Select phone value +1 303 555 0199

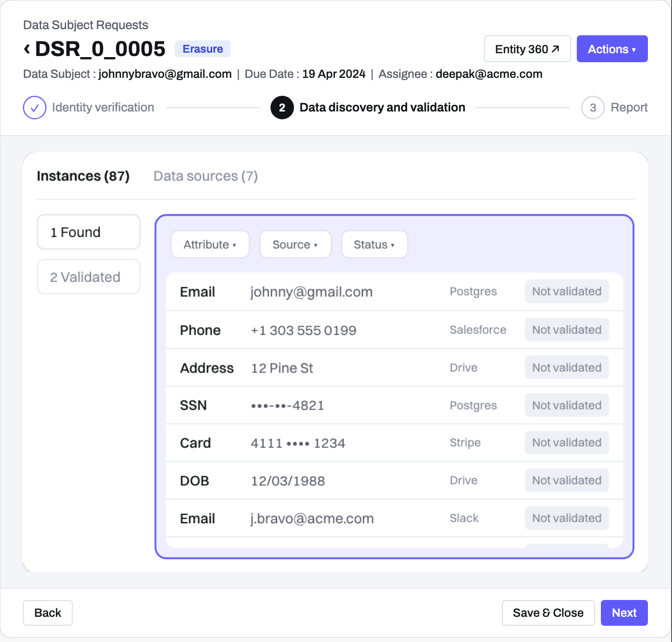pyautogui.click(x=304, y=330)
